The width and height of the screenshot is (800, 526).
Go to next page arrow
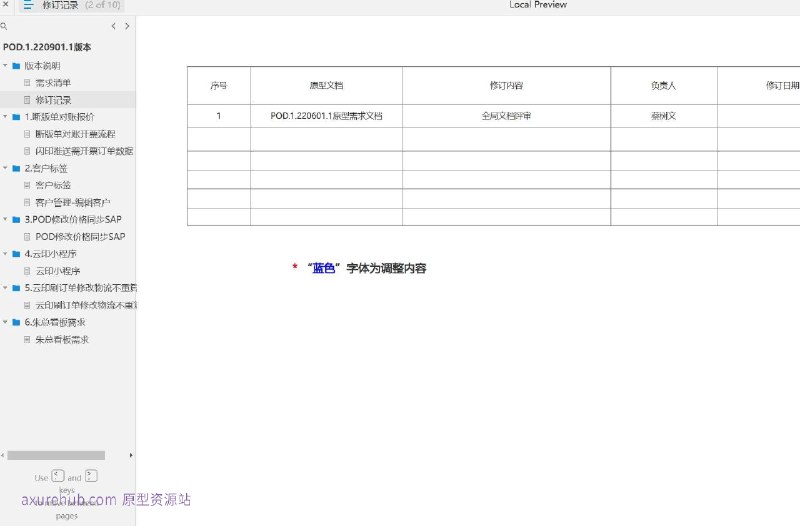point(127,26)
